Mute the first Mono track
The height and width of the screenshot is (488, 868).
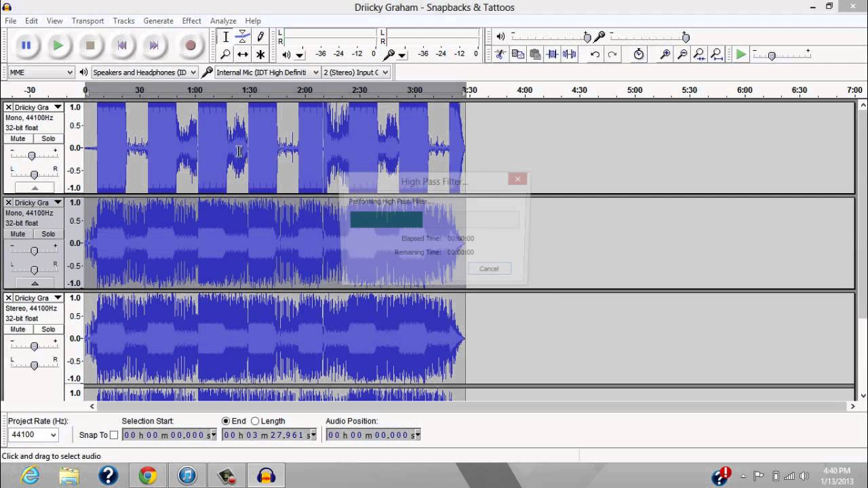coord(18,138)
